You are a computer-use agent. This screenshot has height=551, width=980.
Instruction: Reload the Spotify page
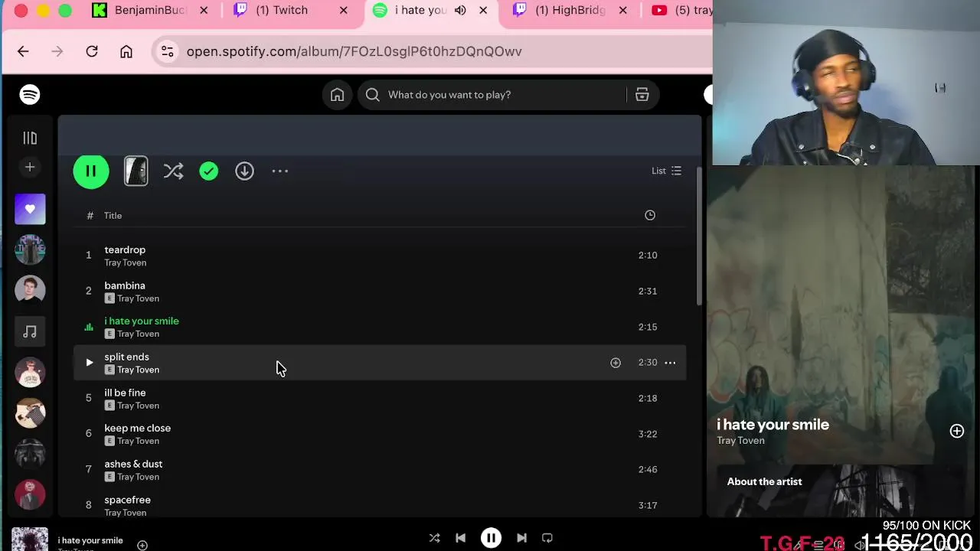point(92,51)
